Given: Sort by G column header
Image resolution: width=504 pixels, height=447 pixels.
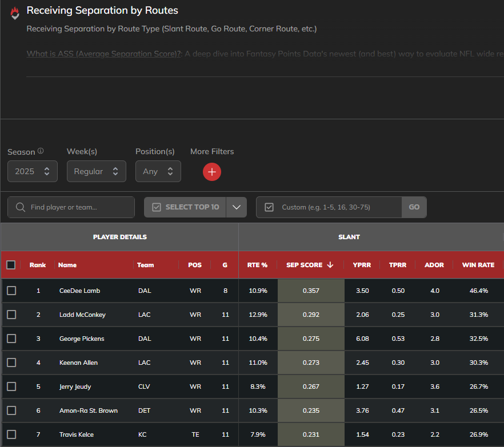Looking at the screenshot, I should (225, 265).
